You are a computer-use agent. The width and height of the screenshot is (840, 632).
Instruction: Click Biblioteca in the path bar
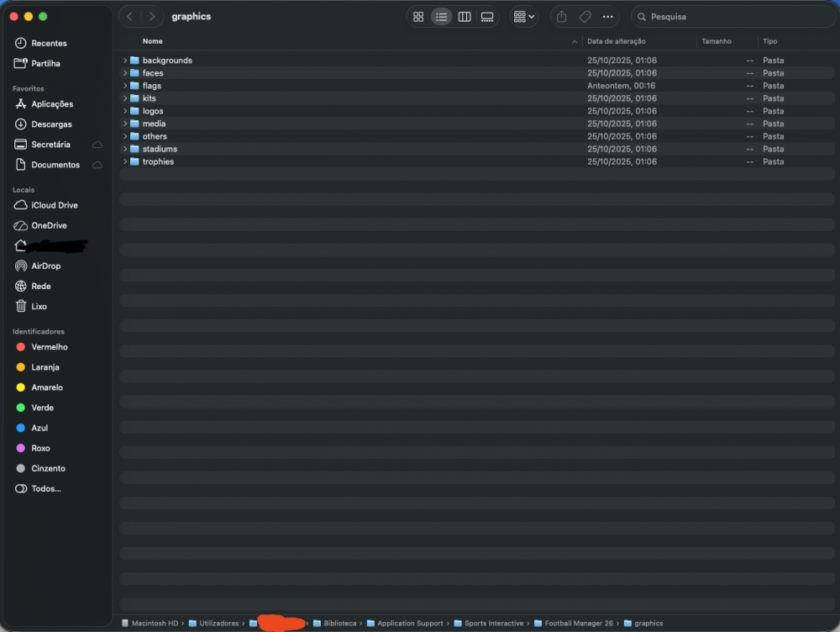[x=335, y=624]
